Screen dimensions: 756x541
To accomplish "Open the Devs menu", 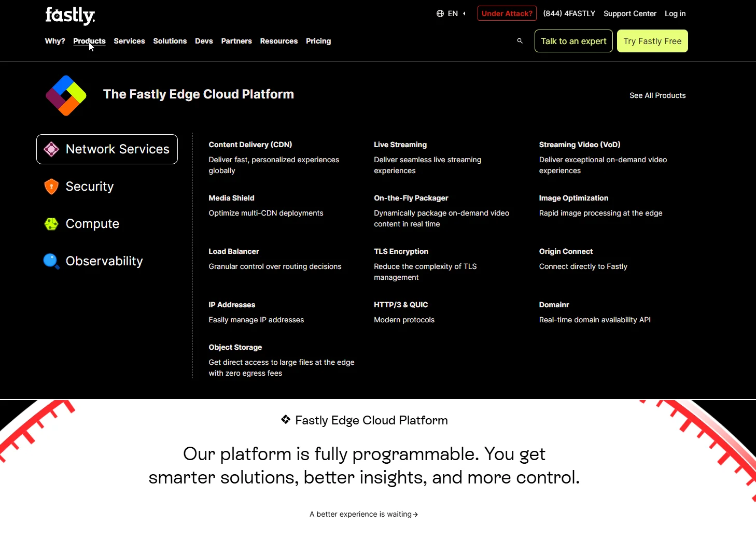I will pos(204,41).
